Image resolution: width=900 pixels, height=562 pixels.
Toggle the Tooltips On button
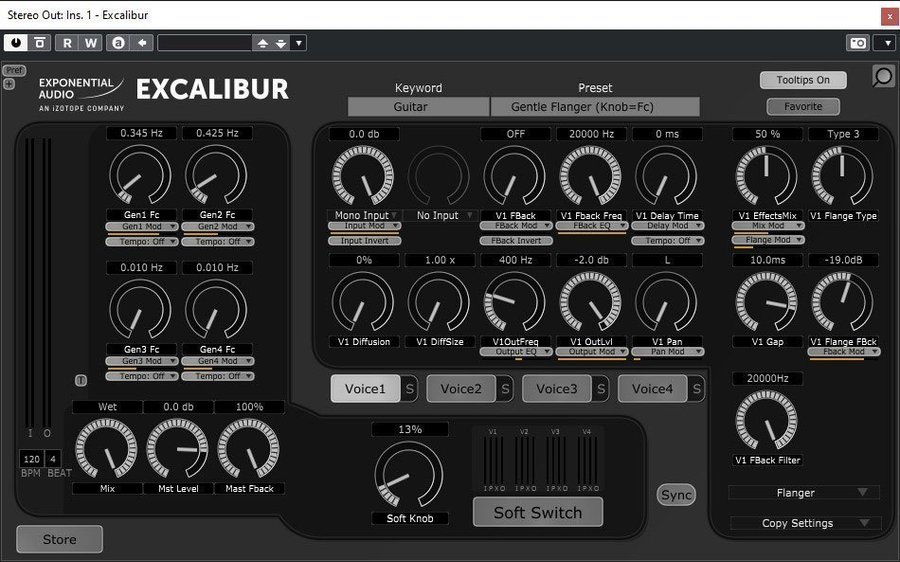tap(803, 80)
